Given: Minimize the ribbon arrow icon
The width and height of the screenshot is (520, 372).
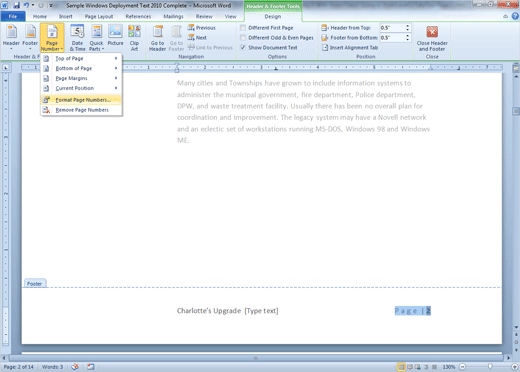Looking at the screenshot, I should pyautogui.click(x=506, y=16).
